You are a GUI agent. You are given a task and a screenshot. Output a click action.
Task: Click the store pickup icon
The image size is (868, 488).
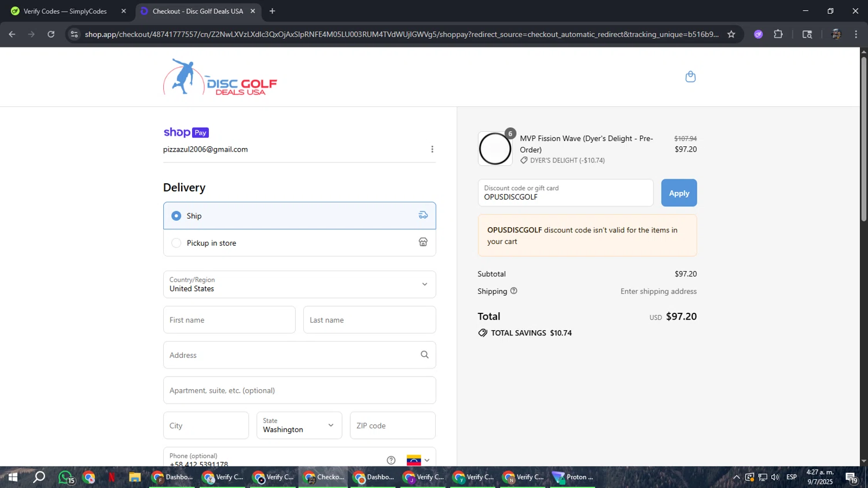point(423,242)
